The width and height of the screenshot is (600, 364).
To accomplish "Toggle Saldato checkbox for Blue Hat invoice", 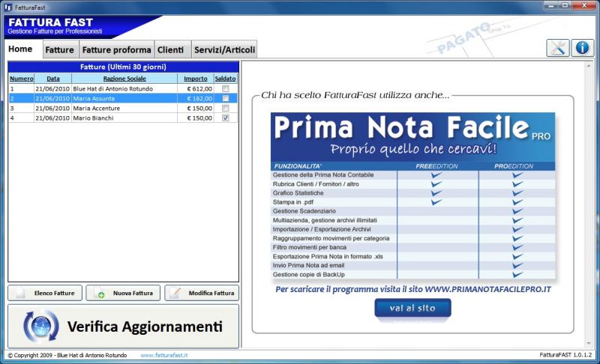I will coord(226,88).
